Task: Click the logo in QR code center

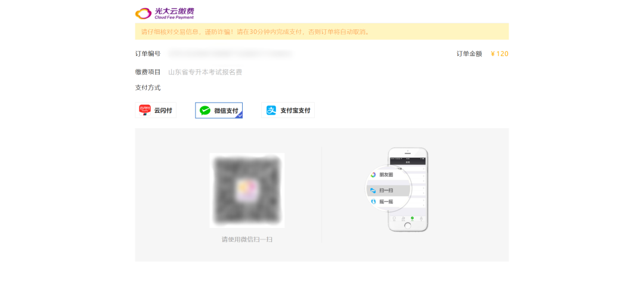Action: 247,191
